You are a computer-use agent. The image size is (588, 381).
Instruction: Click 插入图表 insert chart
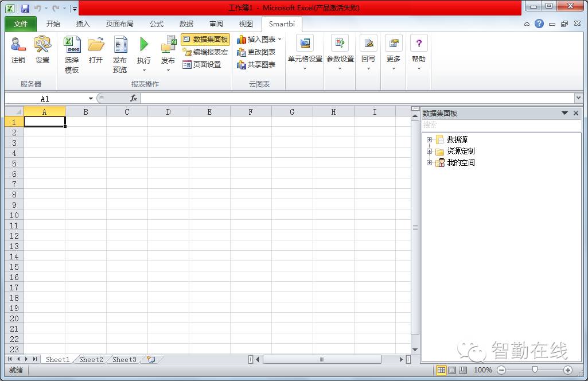tap(256, 40)
